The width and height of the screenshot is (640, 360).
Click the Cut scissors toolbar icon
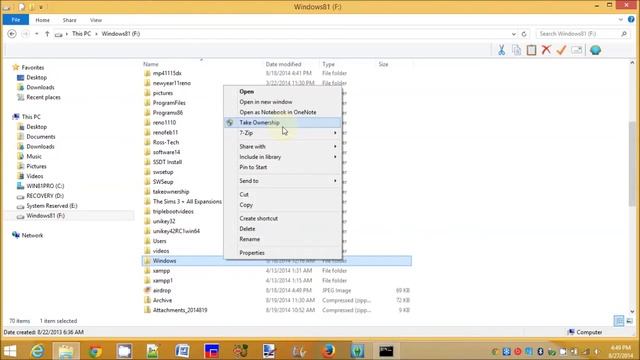tap(501, 50)
